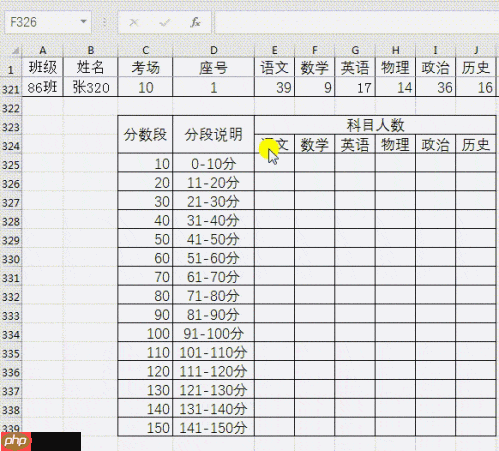Click the Name Box showing F326

click(48, 22)
